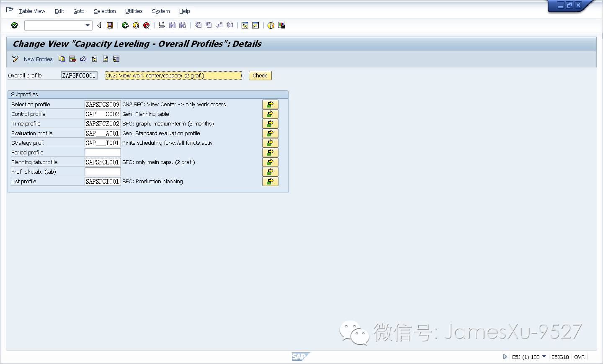This screenshot has height=364, width=603.
Task: Click the Display/Change pencil toggle icon
Action: tap(15, 59)
